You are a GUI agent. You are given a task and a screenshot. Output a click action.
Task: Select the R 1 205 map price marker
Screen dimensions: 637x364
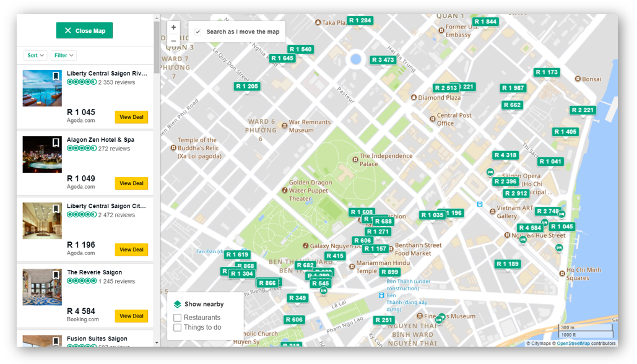(x=246, y=86)
